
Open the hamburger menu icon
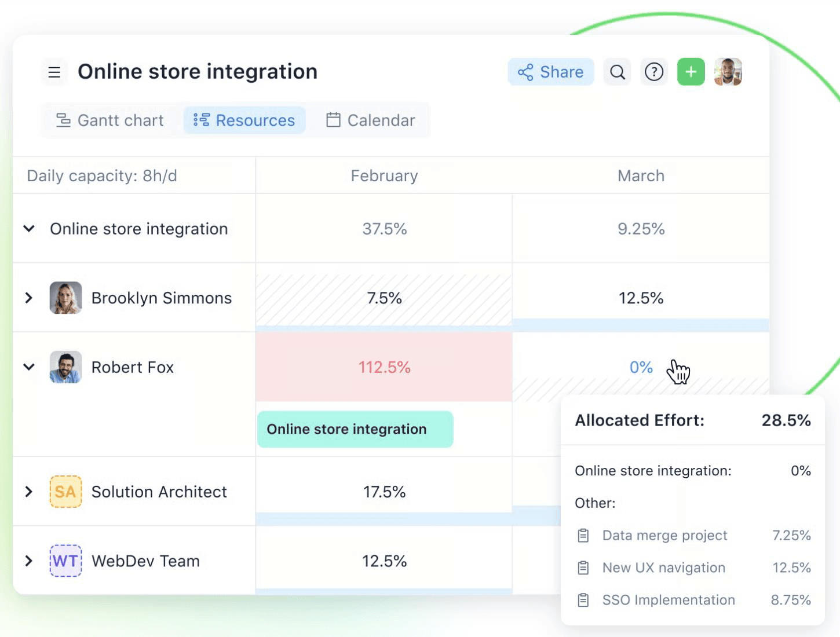click(54, 72)
